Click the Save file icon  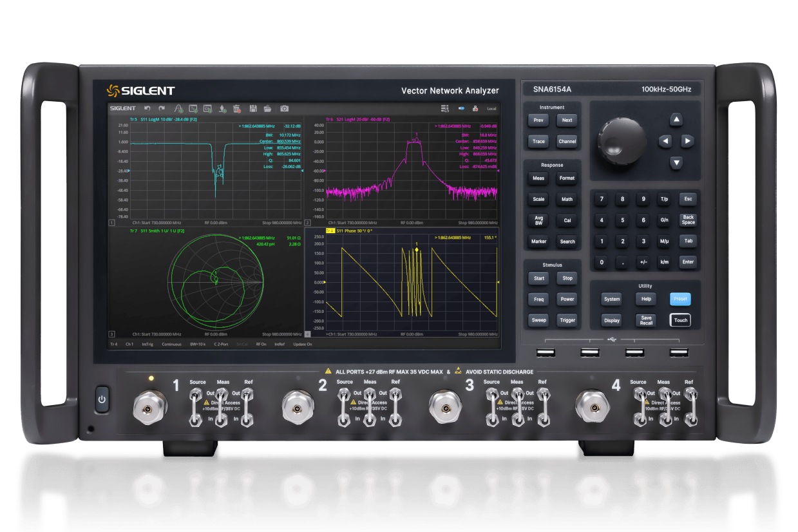point(253,108)
